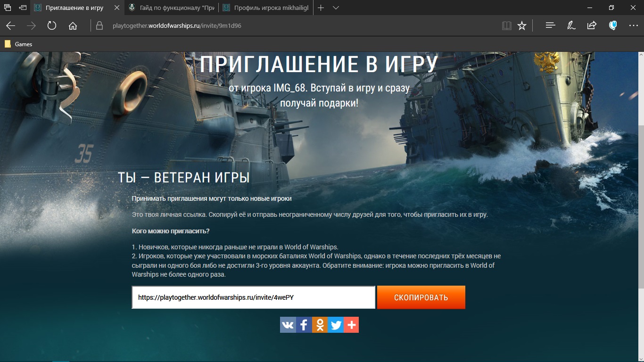Image resolution: width=644 pixels, height=362 pixels.
Task: Share this page icon
Action: pos(592,26)
